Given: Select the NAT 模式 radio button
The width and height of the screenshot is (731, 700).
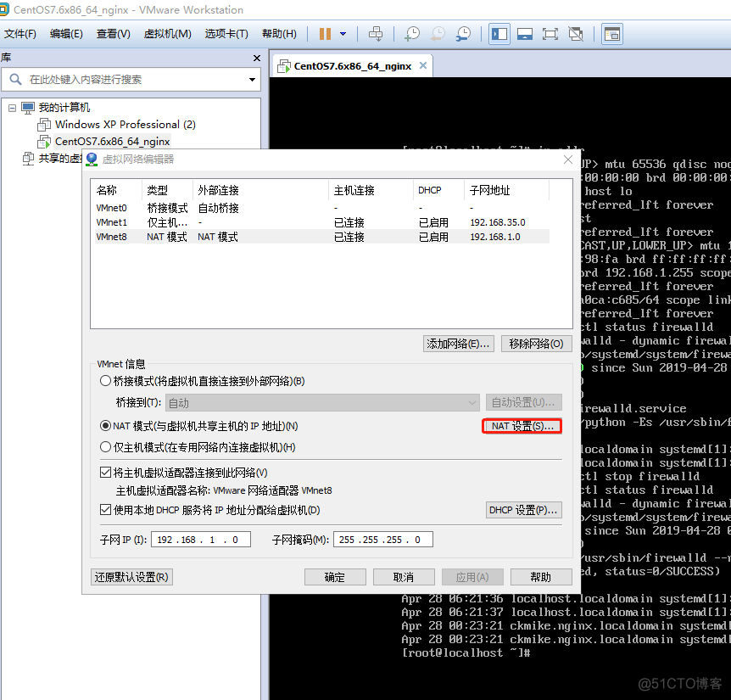Looking at the screenshot, I should [x=105, y=426].
